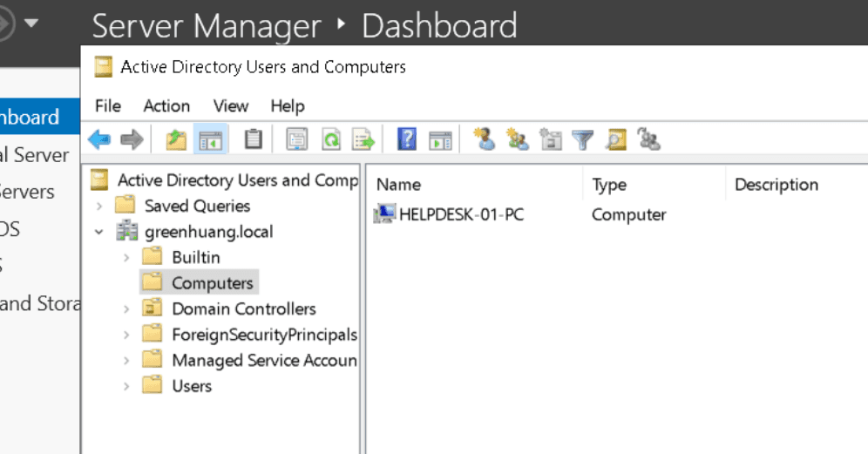Click the Find objects toolbar icon

615,139
